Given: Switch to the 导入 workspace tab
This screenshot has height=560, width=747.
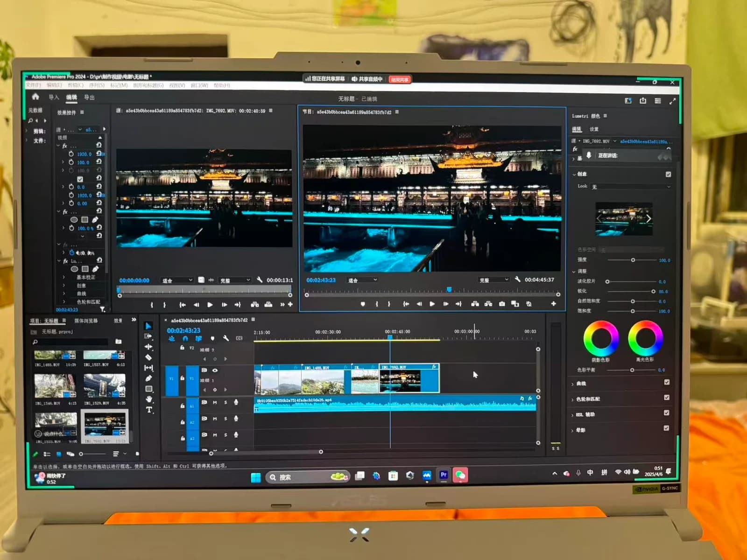Looking at the screenshot, I should click(x=54, y=97).
